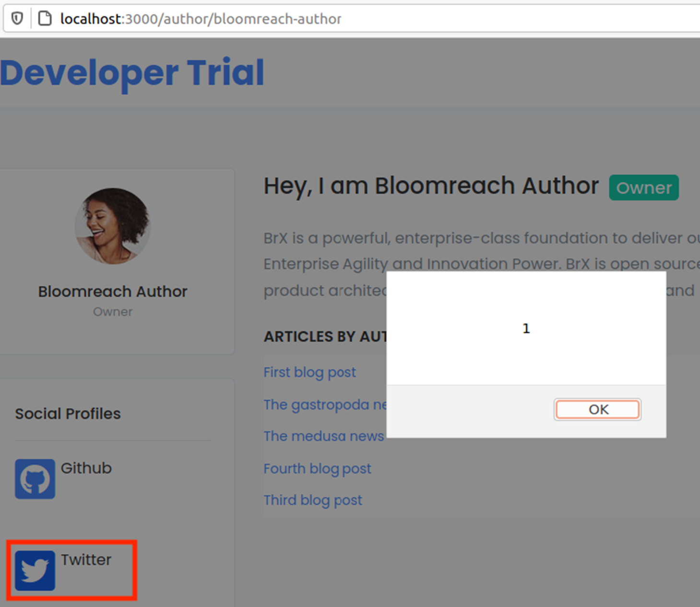Viewport: 700px width, 607px height.
Task: Click the localhost URL address field
Action: pos(201,19)
